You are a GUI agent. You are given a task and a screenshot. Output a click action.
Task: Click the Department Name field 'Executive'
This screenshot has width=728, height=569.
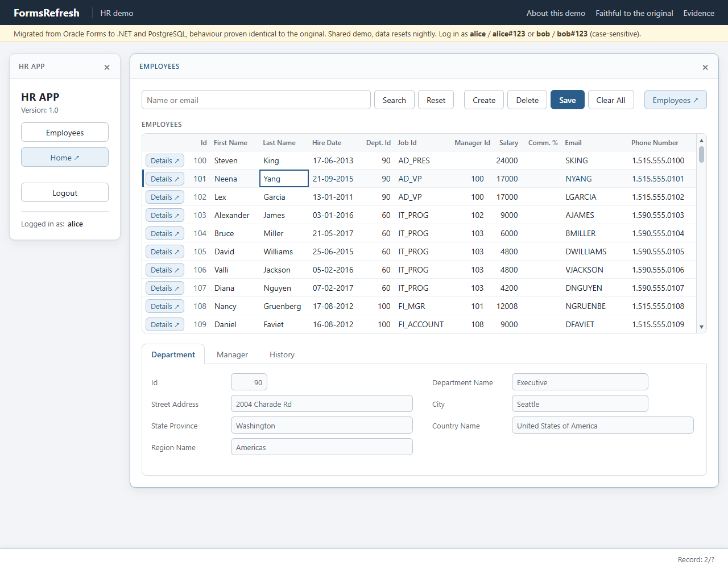coord(580,382)
